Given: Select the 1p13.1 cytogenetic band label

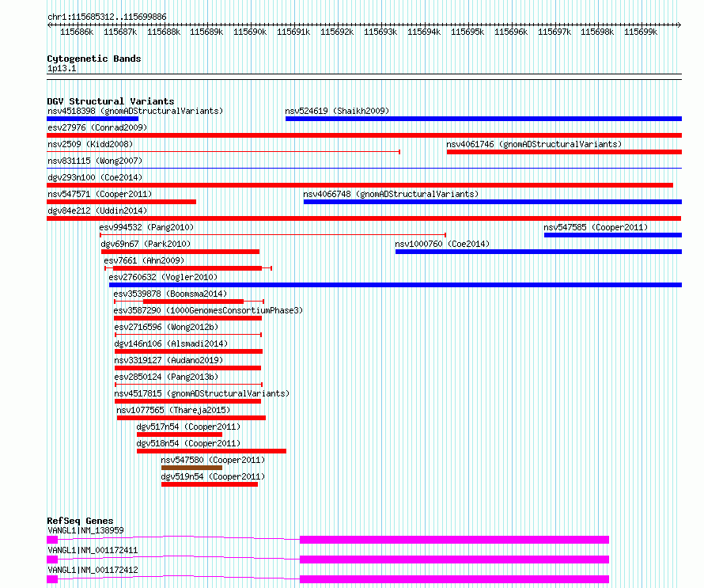Looking at the screenshot, I should click(62, 69).
